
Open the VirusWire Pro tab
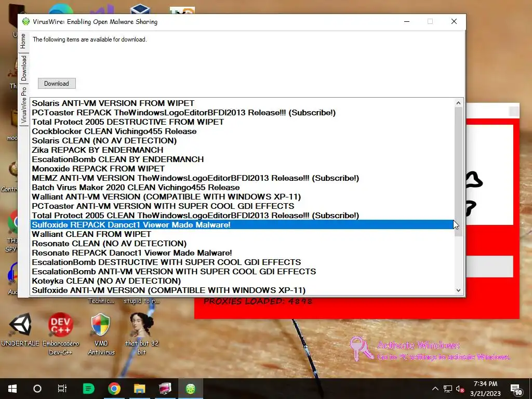coord(23,105)
